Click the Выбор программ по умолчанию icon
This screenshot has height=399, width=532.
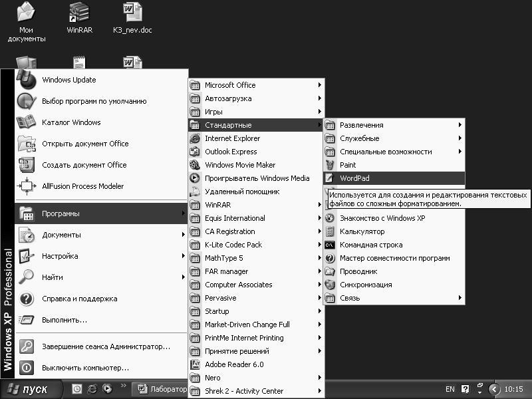coord(27,101)
